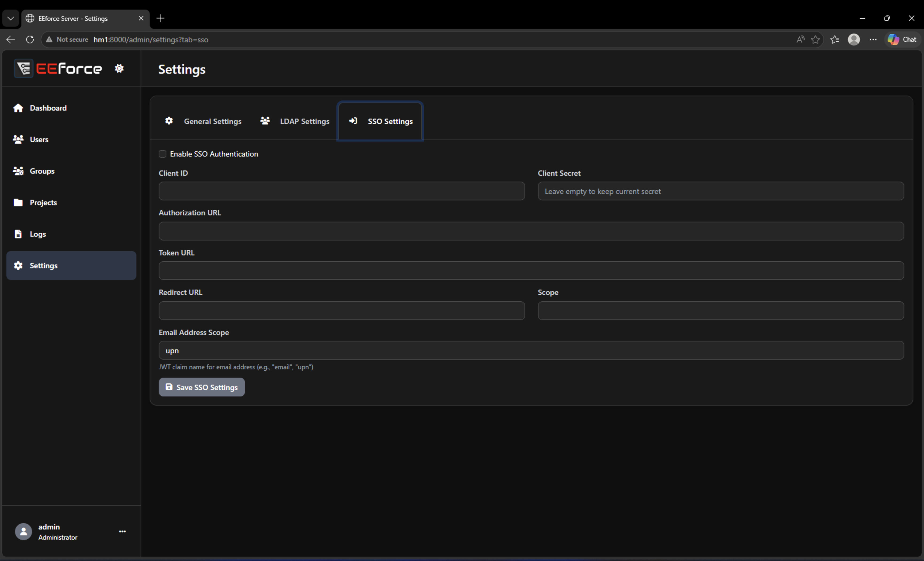Open Users page from sidebar
The width and height of the screenshot is (924, 561).
[71, 139]
